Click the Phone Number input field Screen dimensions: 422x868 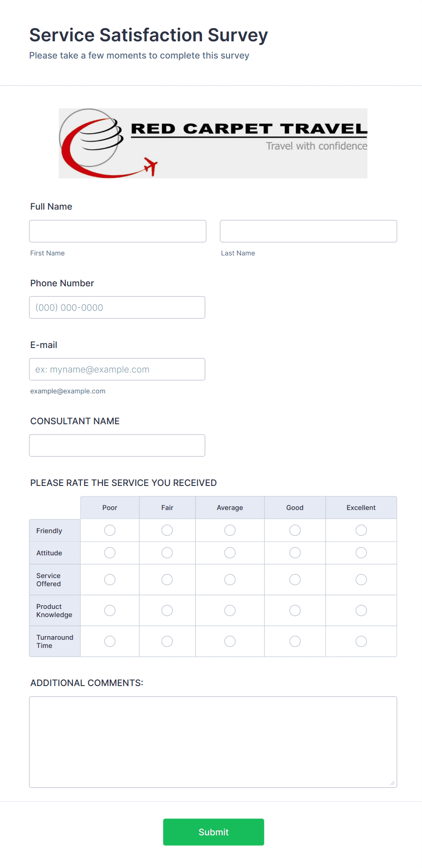pyautogui.click(x=117, y=307)
